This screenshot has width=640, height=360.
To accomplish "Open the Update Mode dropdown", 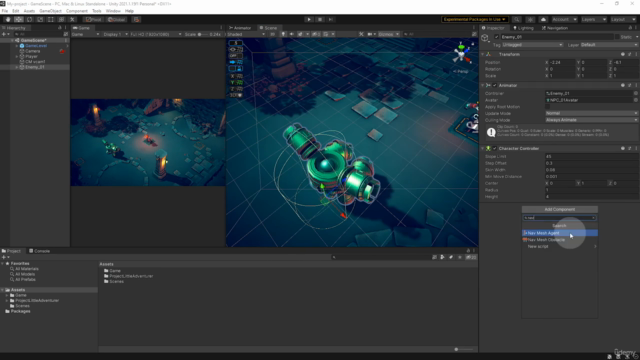I will (x=591, y=113).
